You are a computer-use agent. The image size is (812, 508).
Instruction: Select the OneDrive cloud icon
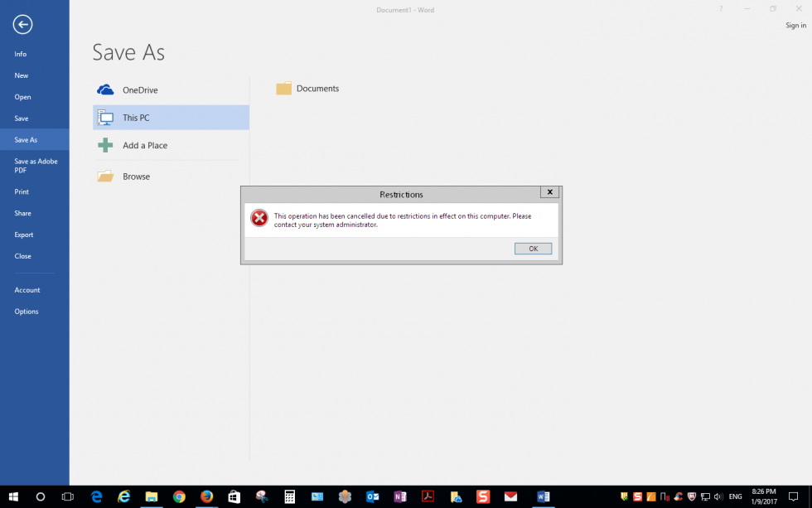coord(105,90)
